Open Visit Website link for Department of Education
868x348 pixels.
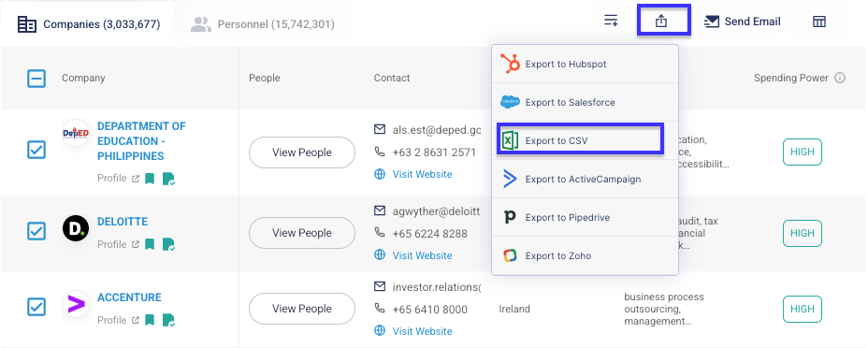pos(423,174)
